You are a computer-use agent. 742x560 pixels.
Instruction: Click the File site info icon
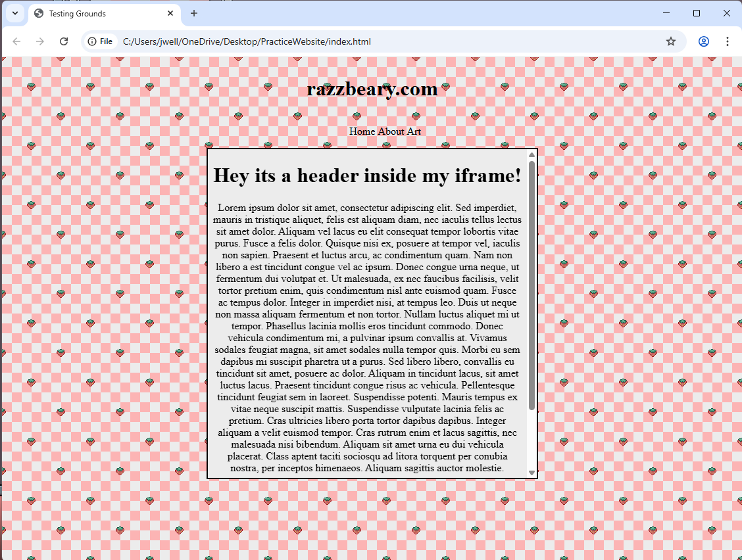point(101,41)
